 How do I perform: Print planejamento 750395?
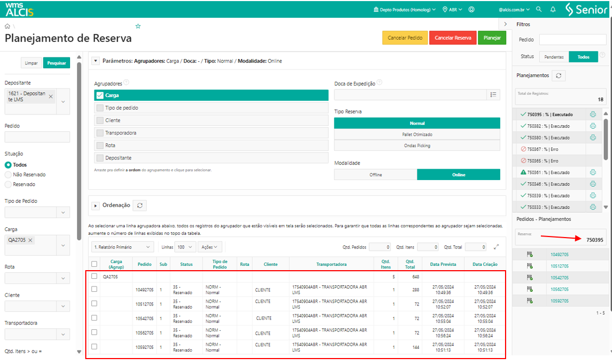point(593,114)
